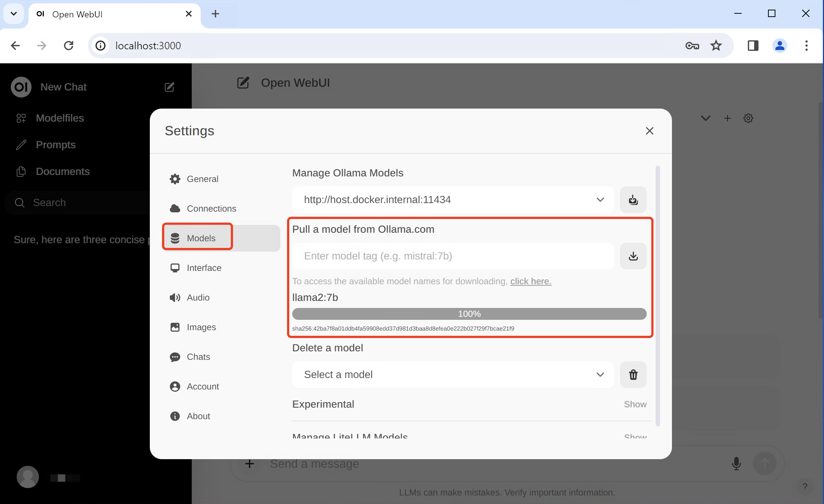Switch to the Interface settings tab
Viewport: 824px width, 504px height.
[x=204, y=268]
